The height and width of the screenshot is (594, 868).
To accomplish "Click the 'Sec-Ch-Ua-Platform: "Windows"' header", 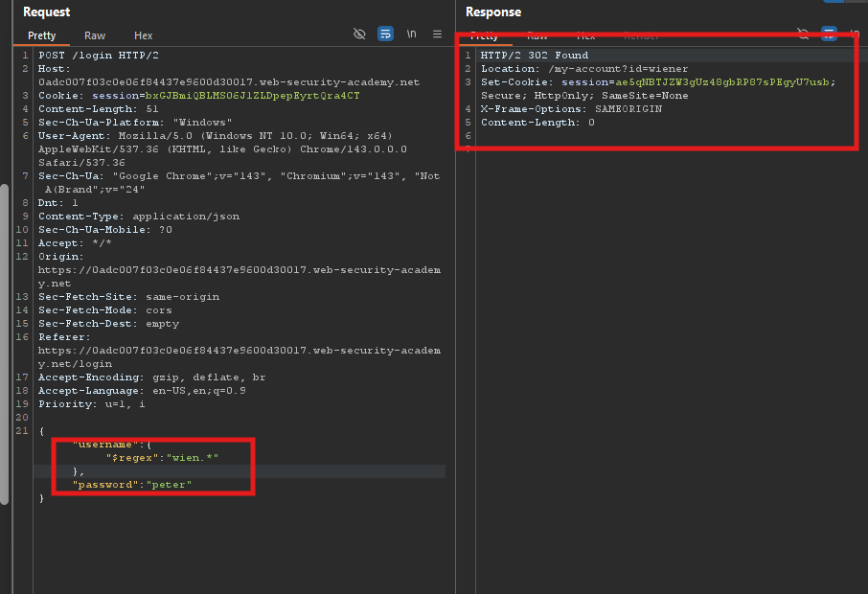I will (135, 123).
